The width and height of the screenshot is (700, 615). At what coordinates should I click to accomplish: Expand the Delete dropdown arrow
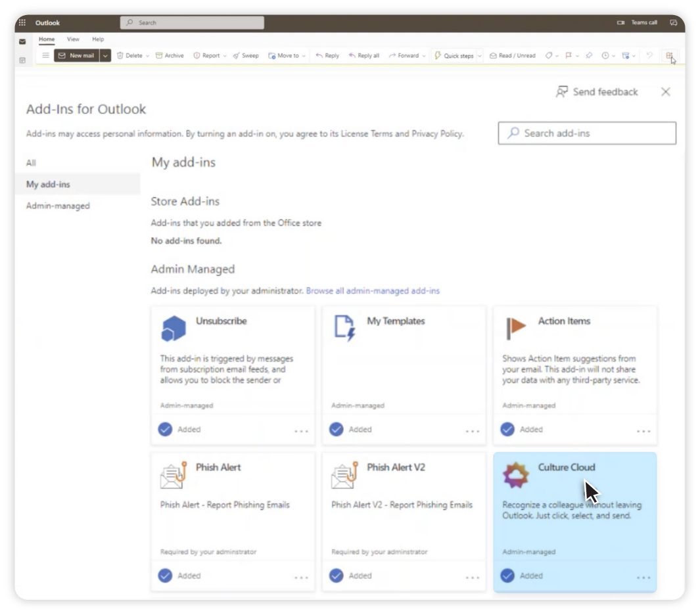click(147, 56)
